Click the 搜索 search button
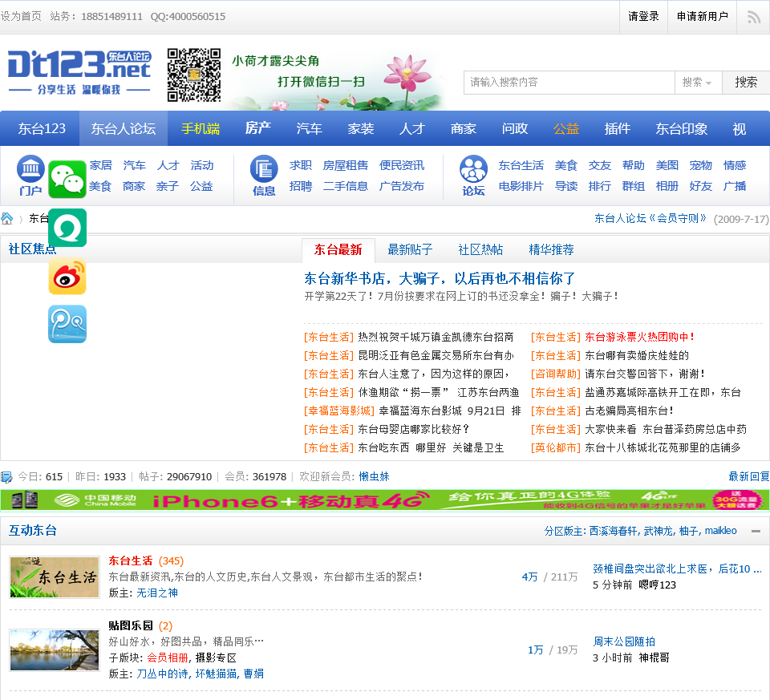This screenshot has width=770, height=700. (x=745, y=83)
